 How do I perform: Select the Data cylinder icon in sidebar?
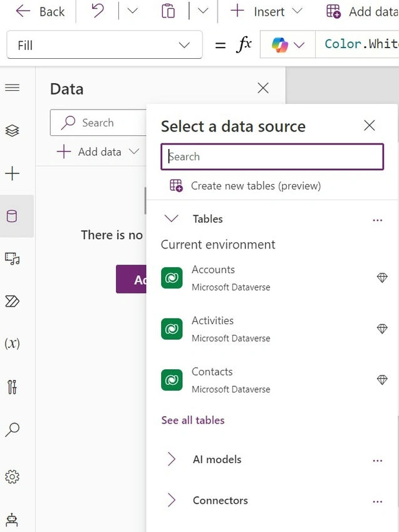click(x=13, y=216)
